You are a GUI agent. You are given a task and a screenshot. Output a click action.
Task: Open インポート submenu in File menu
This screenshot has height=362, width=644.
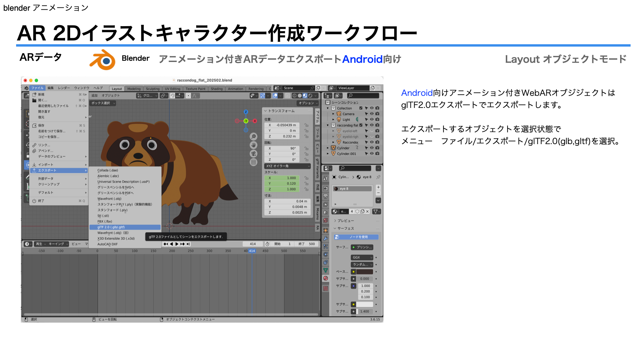[x=59, y=165]
